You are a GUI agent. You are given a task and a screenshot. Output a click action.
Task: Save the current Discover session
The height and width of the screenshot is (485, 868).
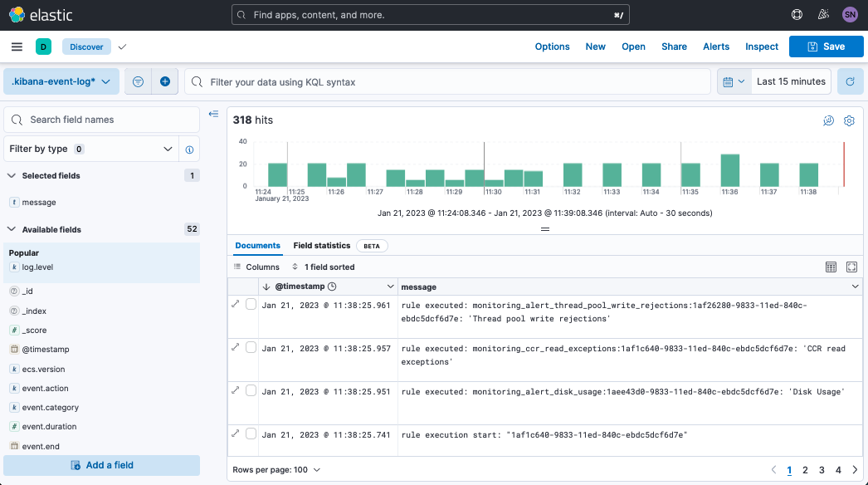(x=825, y=47)
